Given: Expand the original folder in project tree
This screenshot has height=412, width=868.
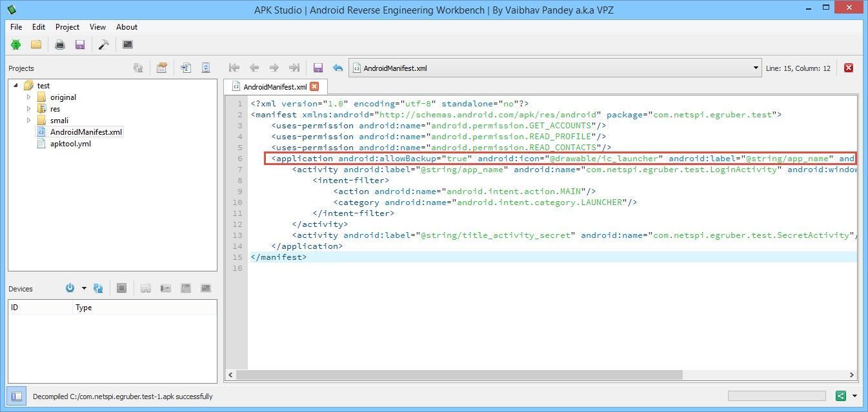Looking at the screenshot, I should pyautogui.click(x=28, y=97).
